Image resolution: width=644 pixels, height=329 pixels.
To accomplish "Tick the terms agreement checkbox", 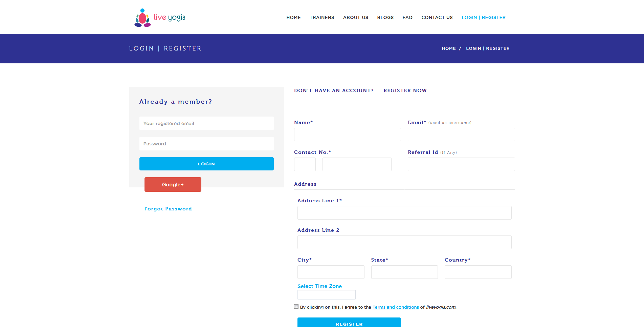I will click(296, 307).
